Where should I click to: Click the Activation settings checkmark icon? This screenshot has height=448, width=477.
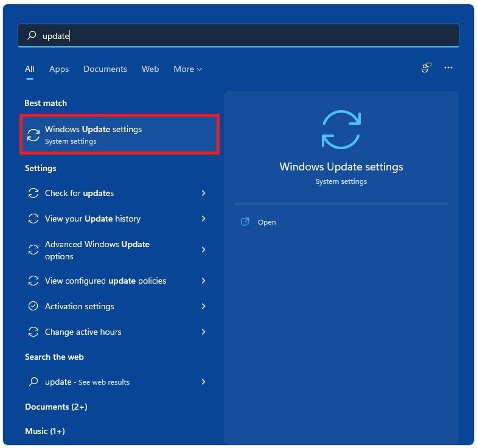coord(33,306)
